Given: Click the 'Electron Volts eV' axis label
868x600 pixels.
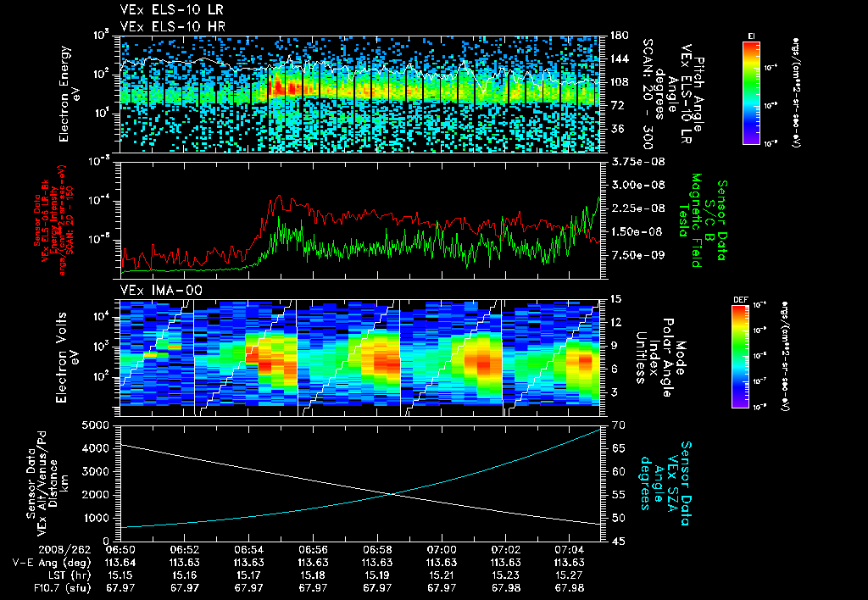Looking at the screenshot, I should [x=66, y=358].
